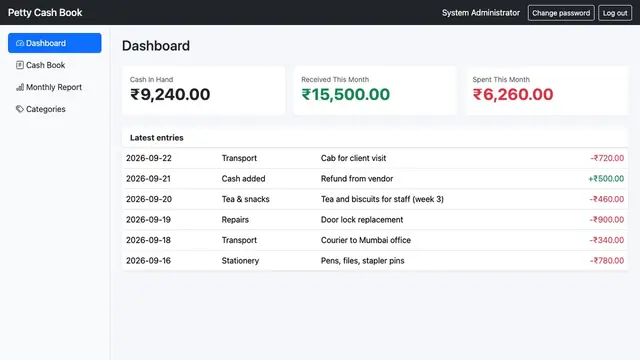Screen dimensions: 640x360
Task: Select the ₹15,500.00 received amount
Action: (345, 95)
